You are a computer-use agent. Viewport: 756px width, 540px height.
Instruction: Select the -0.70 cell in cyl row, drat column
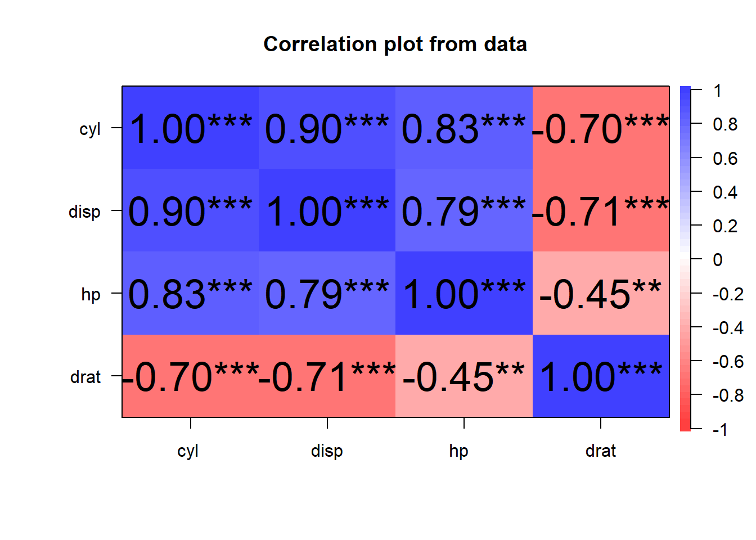pyautogui.click(x=601, y=128)
